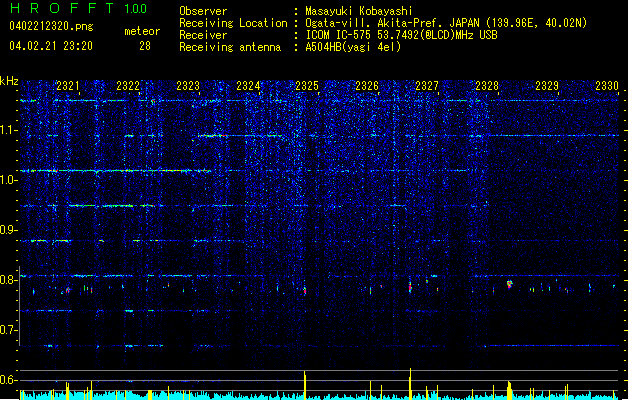The image size is (629, 400).
Task: Click the 1.0 kHz axis label
Action: point(9,180)
